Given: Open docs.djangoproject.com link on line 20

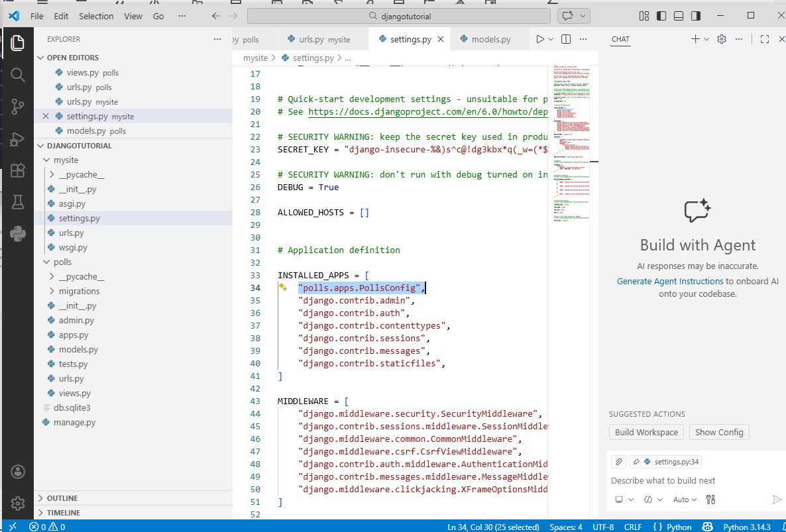Looking at the screenshot, I should coord(427,112).
